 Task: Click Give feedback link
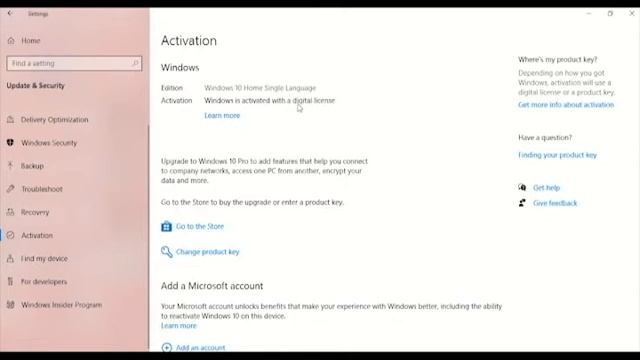coord(555,203)
